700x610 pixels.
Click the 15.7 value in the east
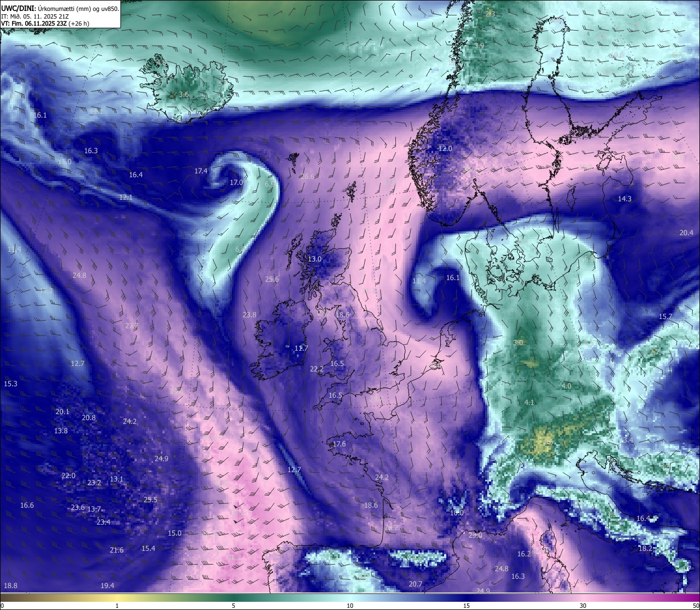[666, 317]
